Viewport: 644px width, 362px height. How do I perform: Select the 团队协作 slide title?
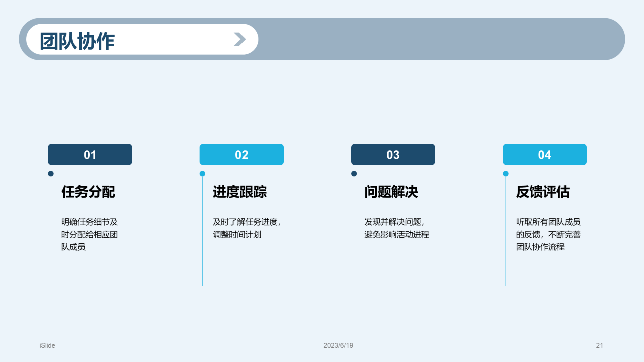pos(77,41)
